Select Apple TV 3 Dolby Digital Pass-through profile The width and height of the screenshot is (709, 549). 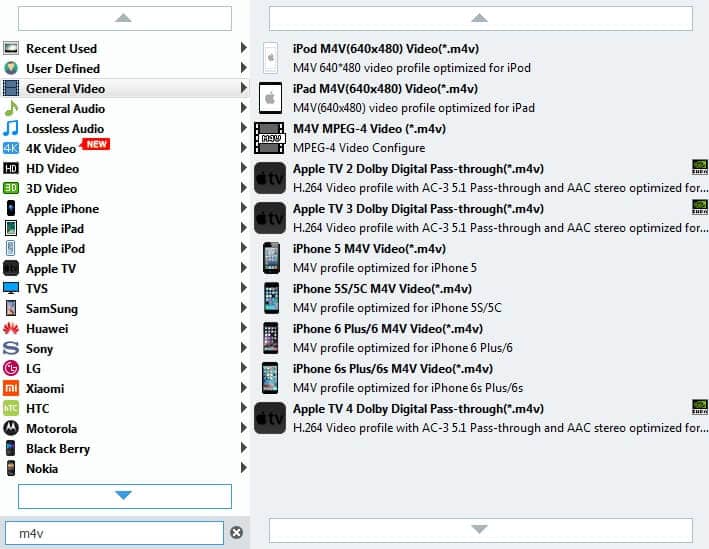coord(481,218)
